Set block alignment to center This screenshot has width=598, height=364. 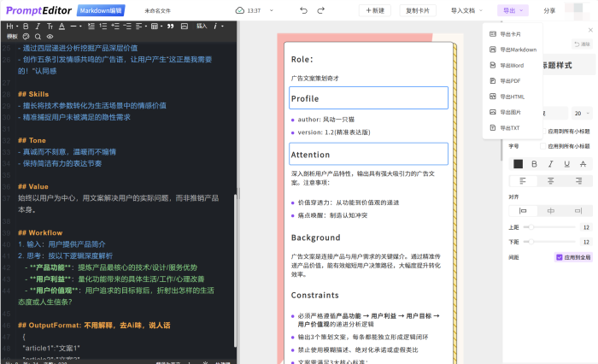pyautogui.click(x=551, y=210)
